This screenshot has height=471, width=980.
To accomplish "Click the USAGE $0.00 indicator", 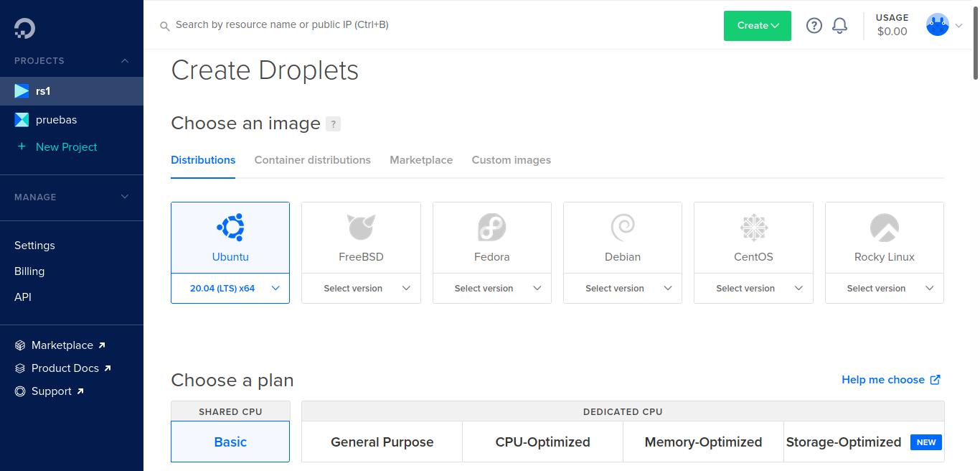I will (x=892, y=25).
